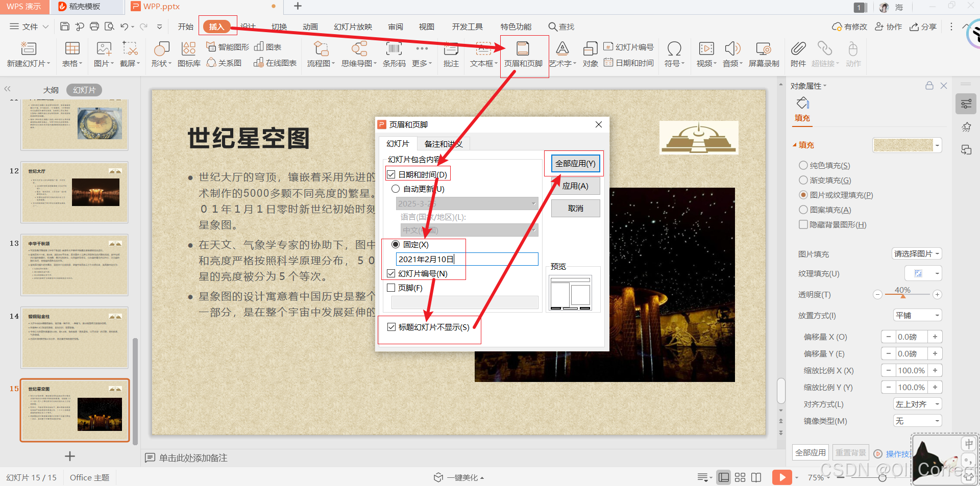
Task: Insert WordArt text
Action: click(562, 49)
